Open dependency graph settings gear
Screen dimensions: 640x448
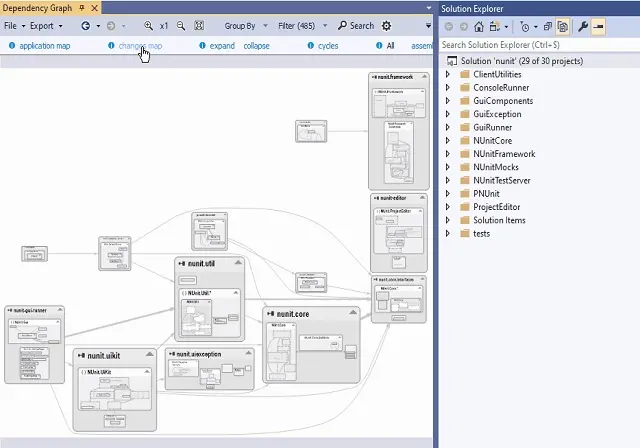[x=386, y=25]
